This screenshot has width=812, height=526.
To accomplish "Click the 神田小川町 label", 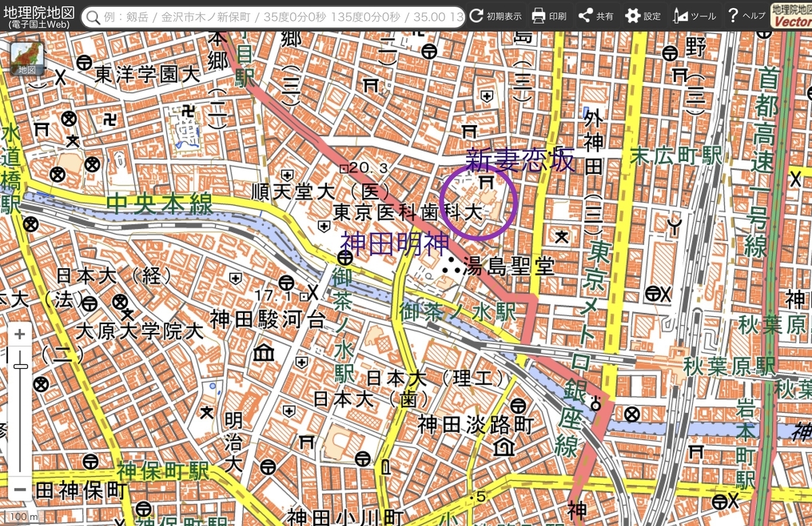I will [x=344, y=517].
